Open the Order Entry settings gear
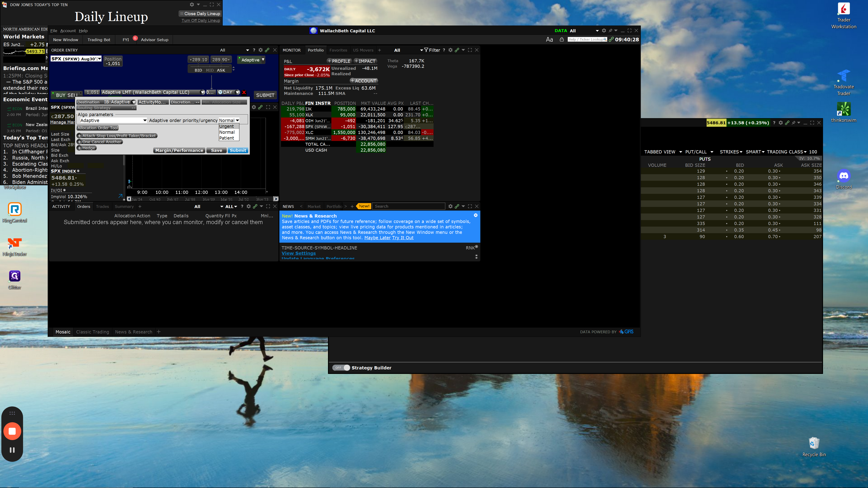The width and height of the screenshot is (868, 488). point(260,50)
